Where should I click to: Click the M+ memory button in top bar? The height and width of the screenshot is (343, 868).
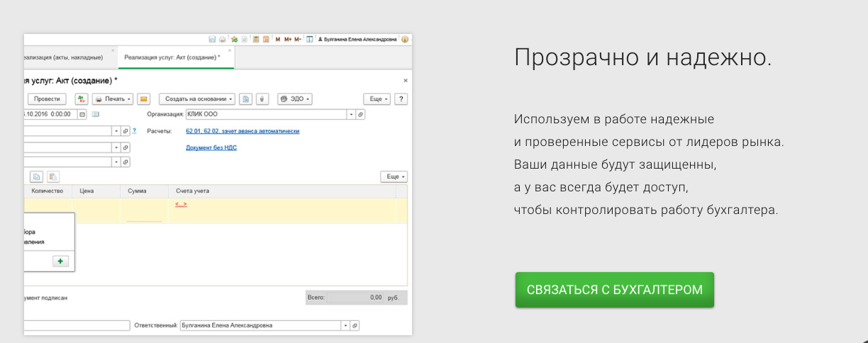pos(288,40)
